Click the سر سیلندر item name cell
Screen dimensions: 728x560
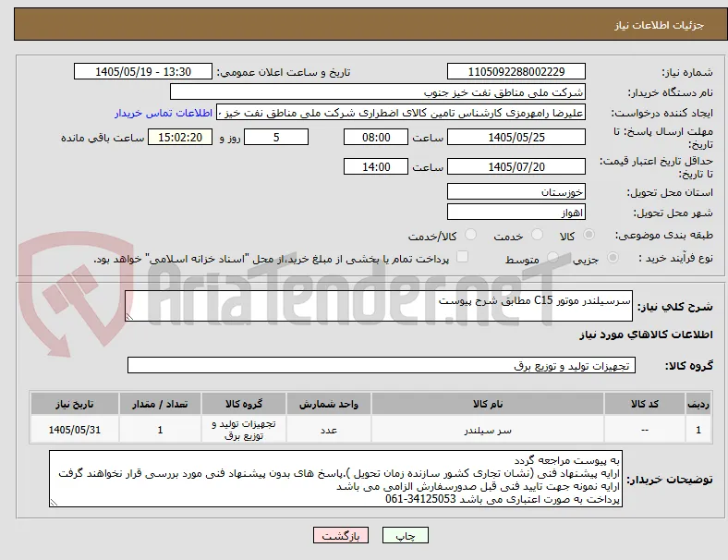pyautogui.click(x=488, y=430)
